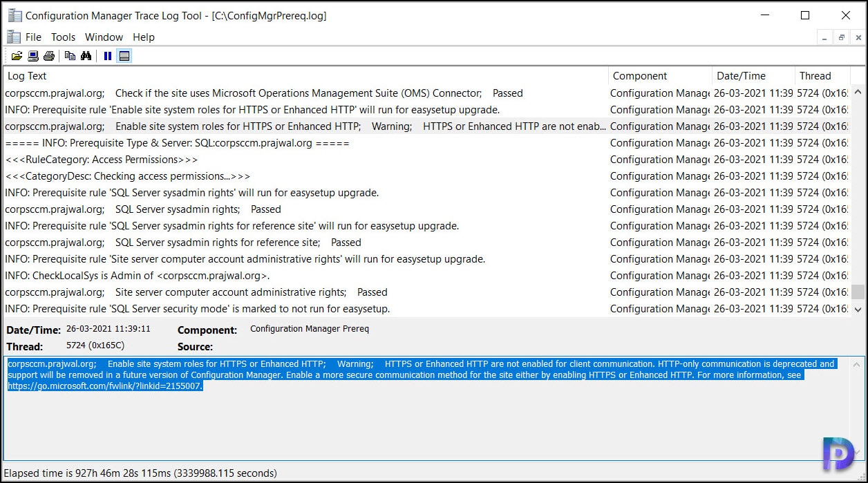The height and width of the screenshot is (483, 868).
Task: Select the 'RuleCategory: Access Permissions' row
Action: (x=426, y=160)
